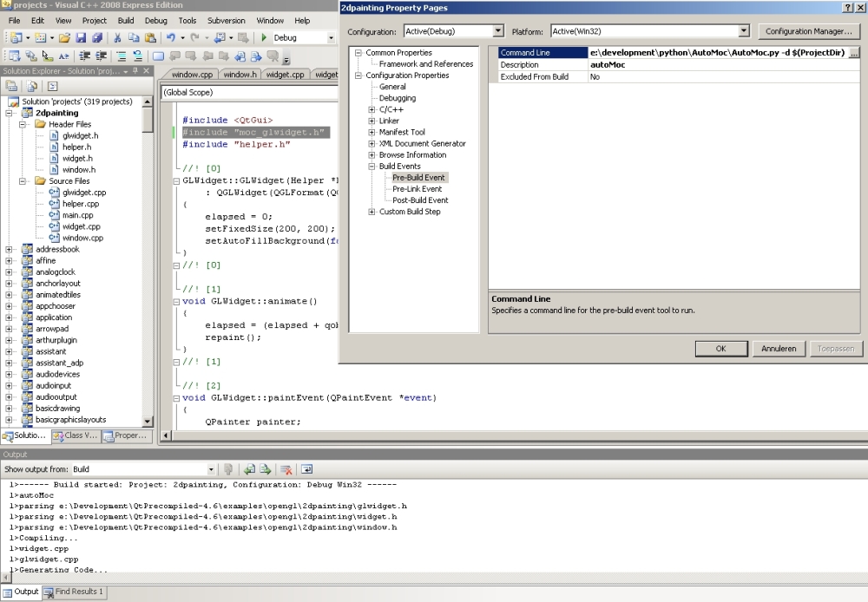Toggle word wrap in the Output pane
Viewport: 868px width, 602px height.
(x=306, y=469)
